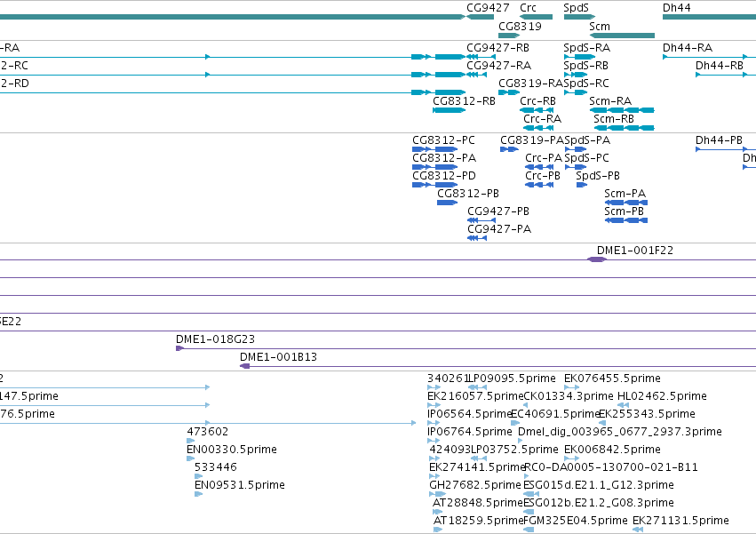Select protein Crc-PB
The height and width of the screenshot is (534, 756).
click(543, 176)
